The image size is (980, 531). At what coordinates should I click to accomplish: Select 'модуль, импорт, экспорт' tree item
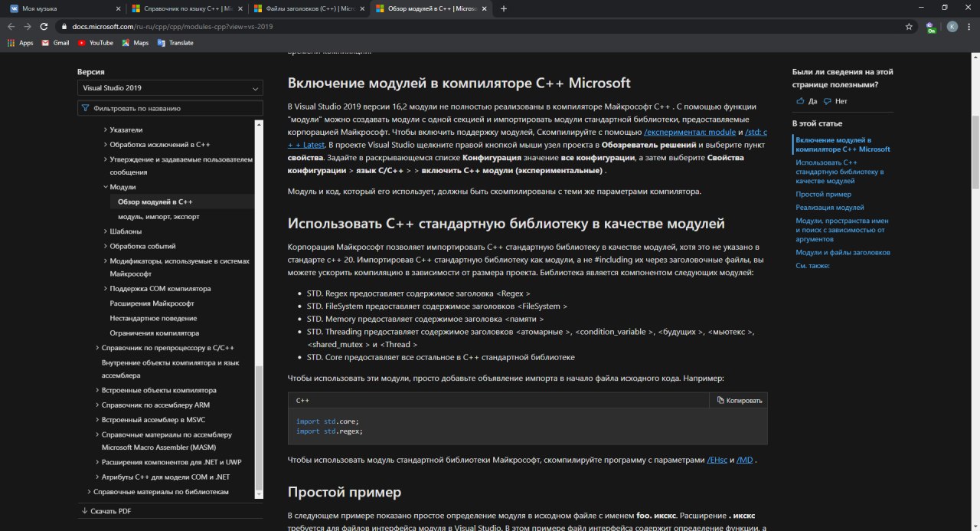click(158, 217)
